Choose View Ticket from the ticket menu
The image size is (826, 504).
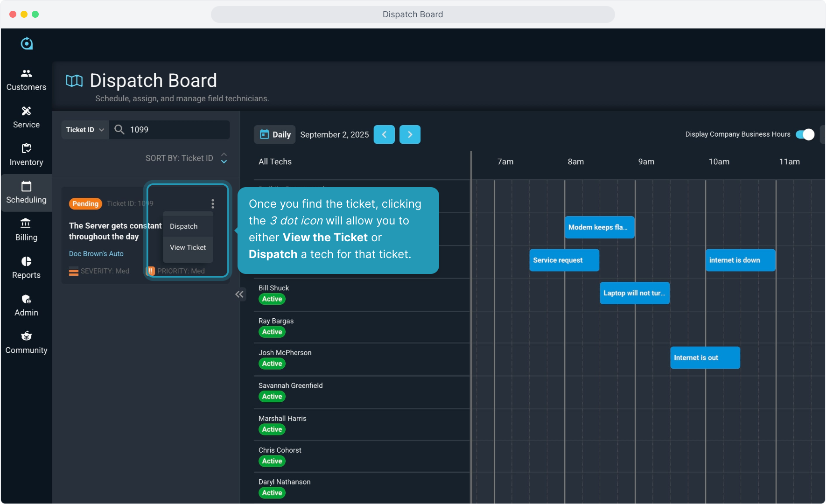point(188,247)
